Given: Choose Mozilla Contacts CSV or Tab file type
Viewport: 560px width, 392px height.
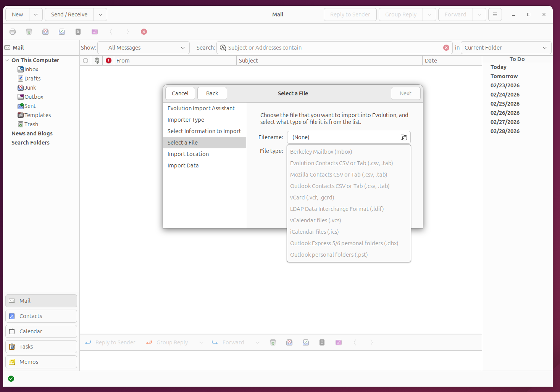Looking at the screenshot, I should [x=349, y=175].
